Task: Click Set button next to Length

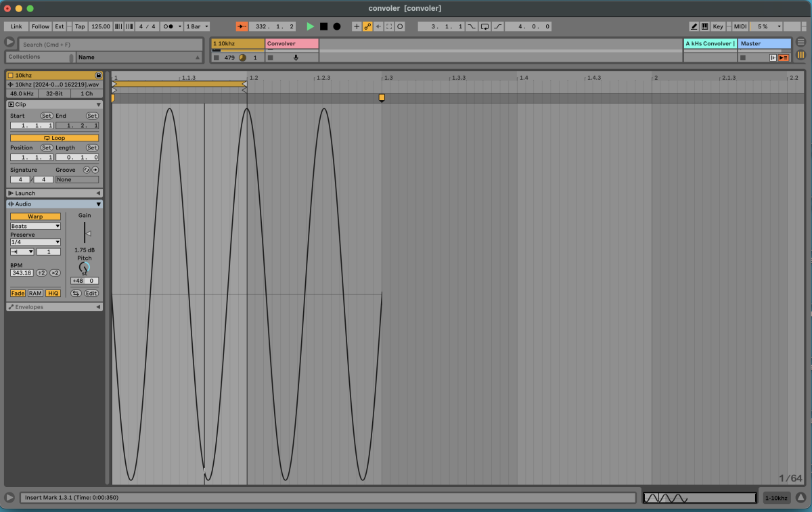Action: pos(92,147)
